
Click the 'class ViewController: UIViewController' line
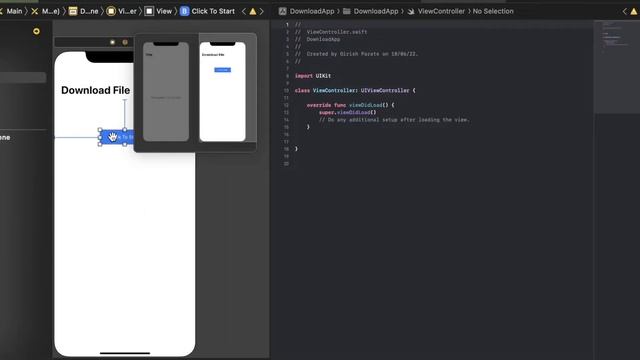pyautogui.click(x=355, y=91)
